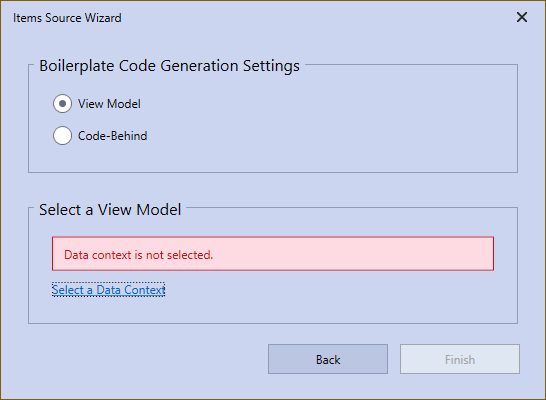The image size is (546, 400).
Task: Click the word 'Back' on its button
Action: [x=328, y=360]
